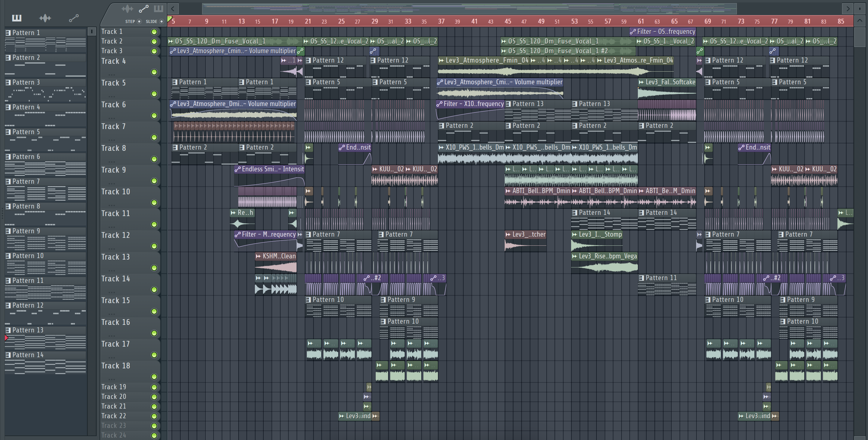Open menu of Pattern 8 picker entry icon
This screenshot has width=868, height=440.
(x=8, y=206)
